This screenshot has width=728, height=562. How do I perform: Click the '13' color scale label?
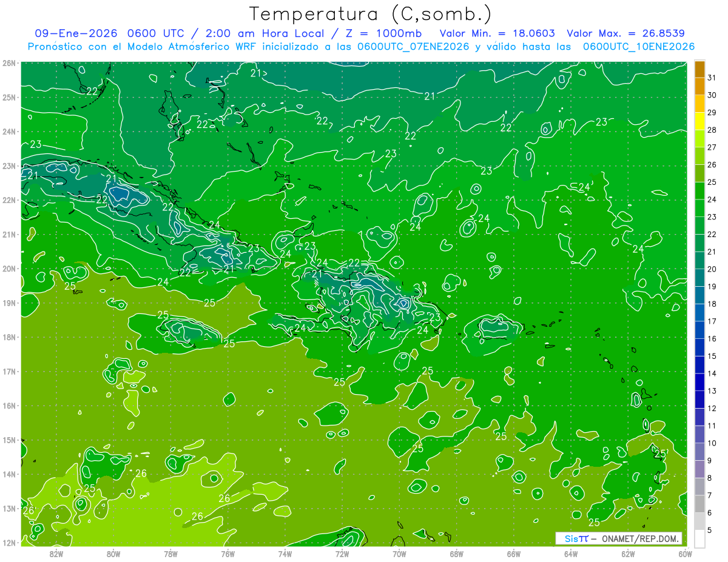pos(712,390)
